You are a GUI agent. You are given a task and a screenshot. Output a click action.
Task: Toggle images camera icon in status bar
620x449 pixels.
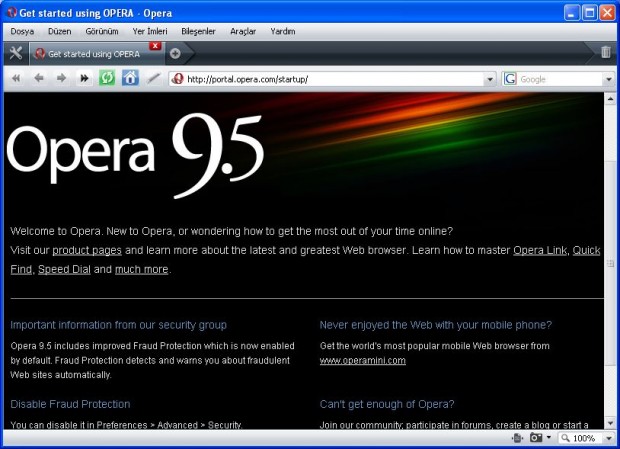pos(536,438)
